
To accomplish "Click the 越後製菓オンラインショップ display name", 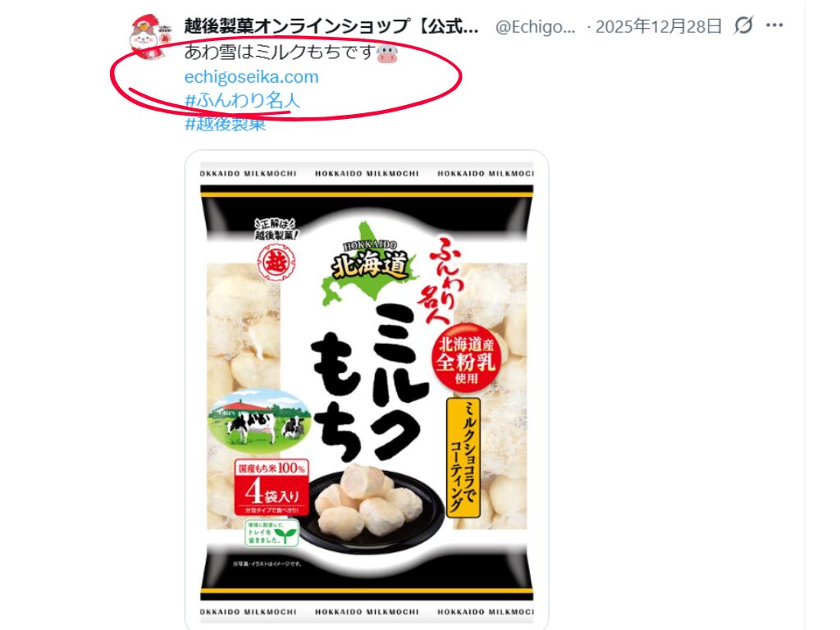I will (331, 25).
